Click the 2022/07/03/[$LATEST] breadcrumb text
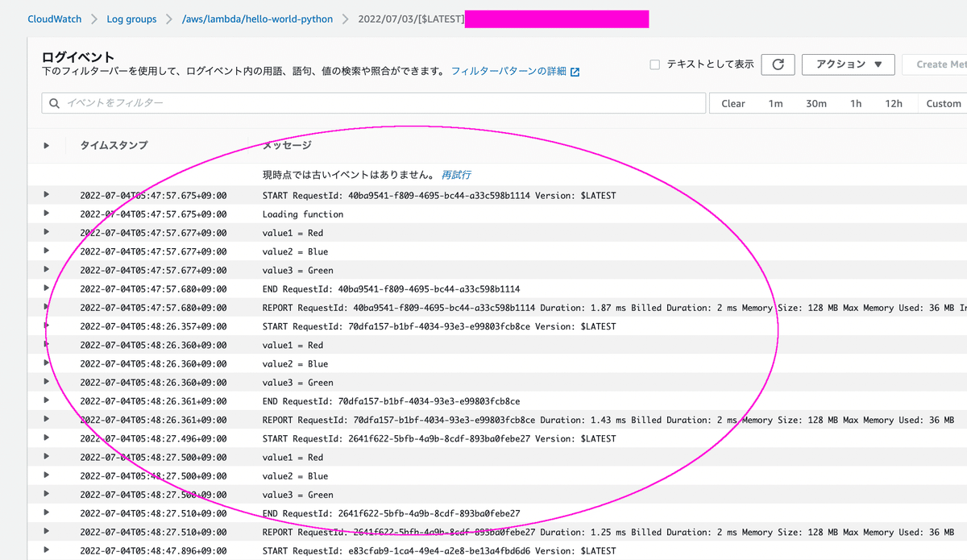Screen dimensions: 967x560 pos(411,19)
